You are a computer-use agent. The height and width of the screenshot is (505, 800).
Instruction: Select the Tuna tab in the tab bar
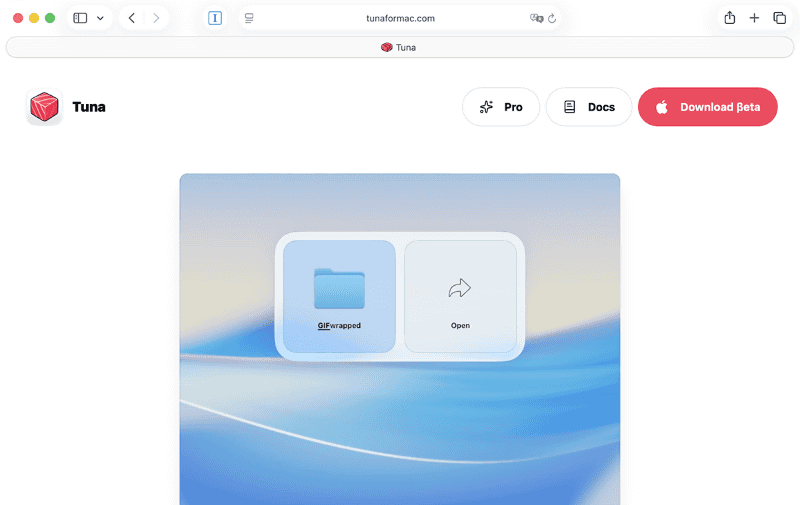click(400, 47)
